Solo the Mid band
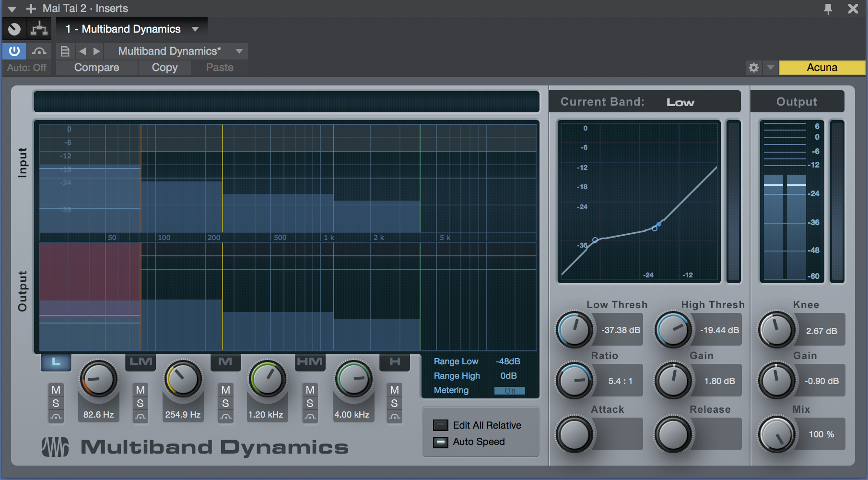 (x=225, y=403)
